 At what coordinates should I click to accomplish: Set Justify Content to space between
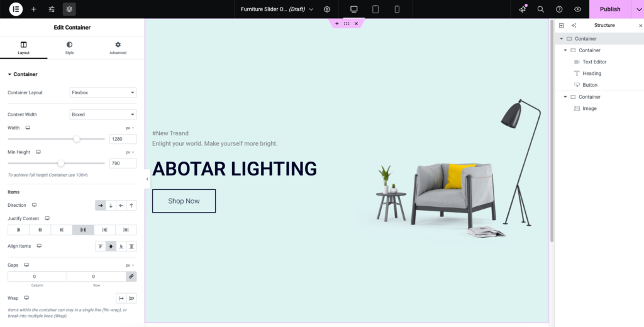coord(83,230)
